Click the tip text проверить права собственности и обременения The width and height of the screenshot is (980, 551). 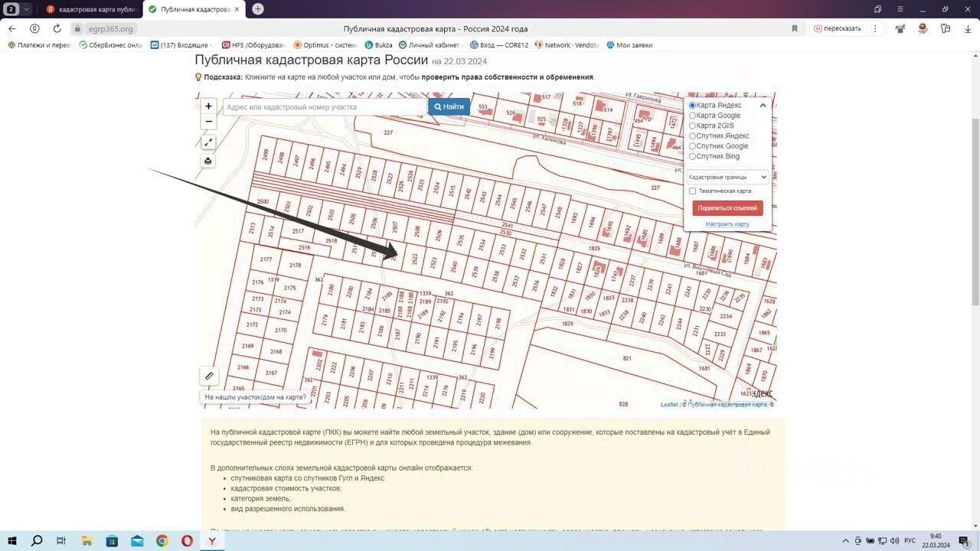tap(507, 77)
